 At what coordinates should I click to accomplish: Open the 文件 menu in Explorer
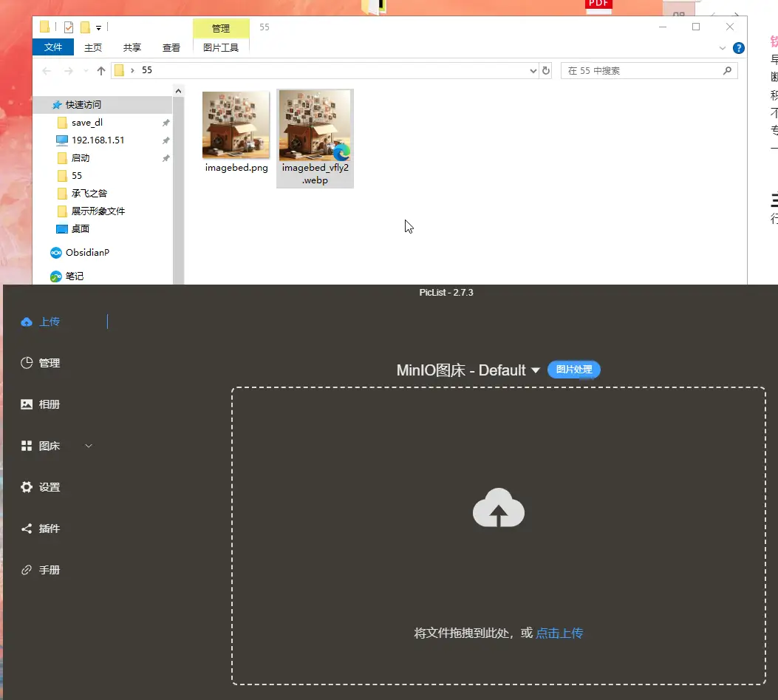pos(53,47)
